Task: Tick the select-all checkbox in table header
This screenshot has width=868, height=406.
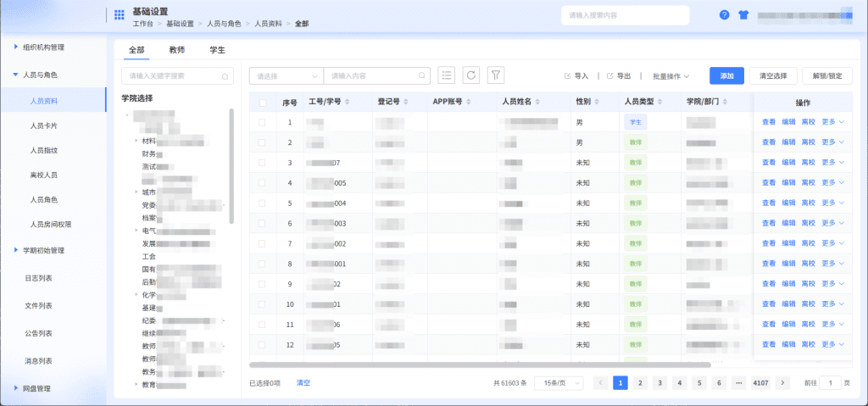Action: pyautogui.click(x=263, y=103)
